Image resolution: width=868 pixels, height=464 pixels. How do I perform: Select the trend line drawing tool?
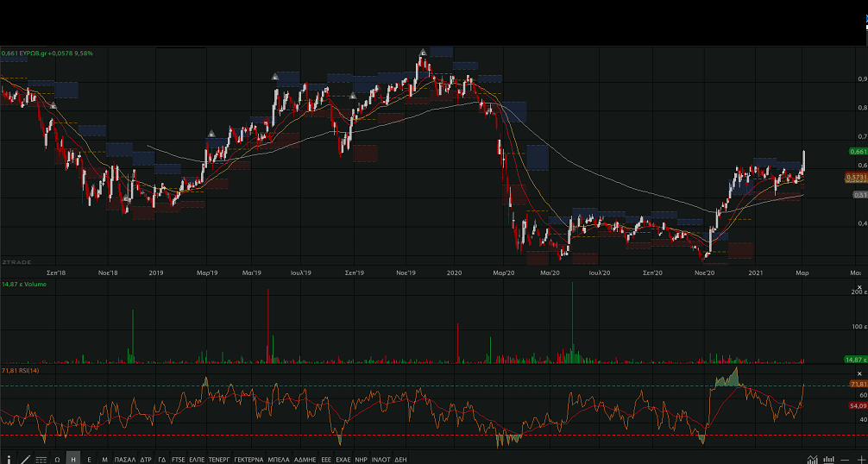25,459
